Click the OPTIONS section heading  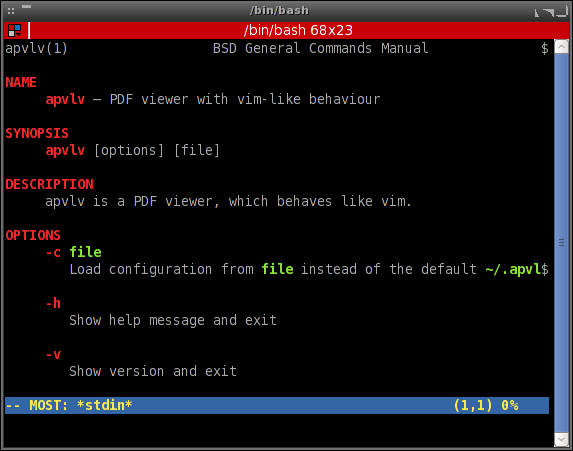click(33, 235)
